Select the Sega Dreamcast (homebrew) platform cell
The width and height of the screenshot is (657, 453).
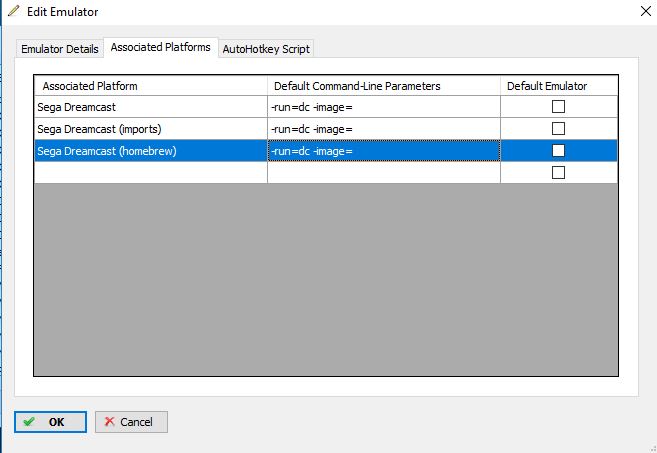151,150
